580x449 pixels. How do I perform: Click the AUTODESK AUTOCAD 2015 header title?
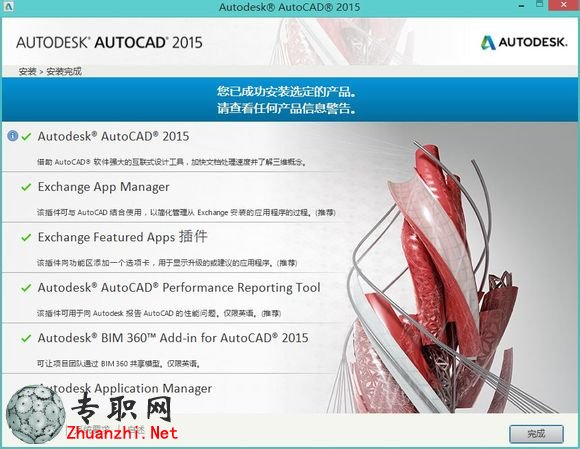tap(109, 43)
